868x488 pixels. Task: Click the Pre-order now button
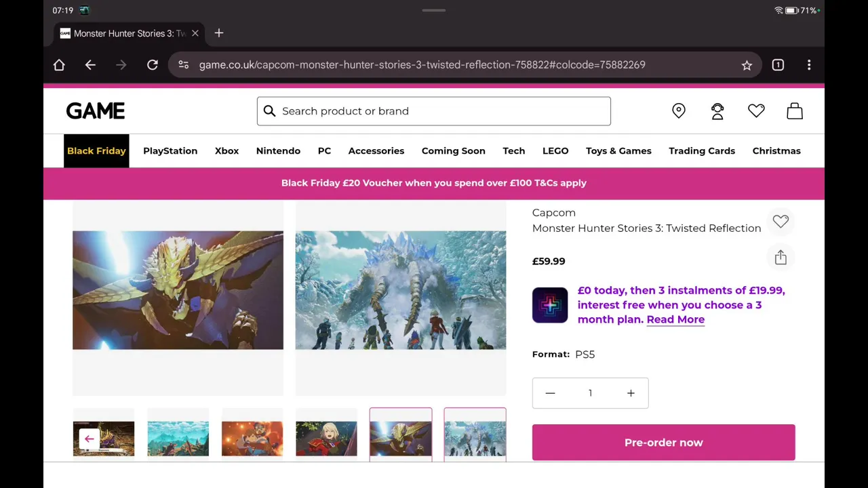664,443
